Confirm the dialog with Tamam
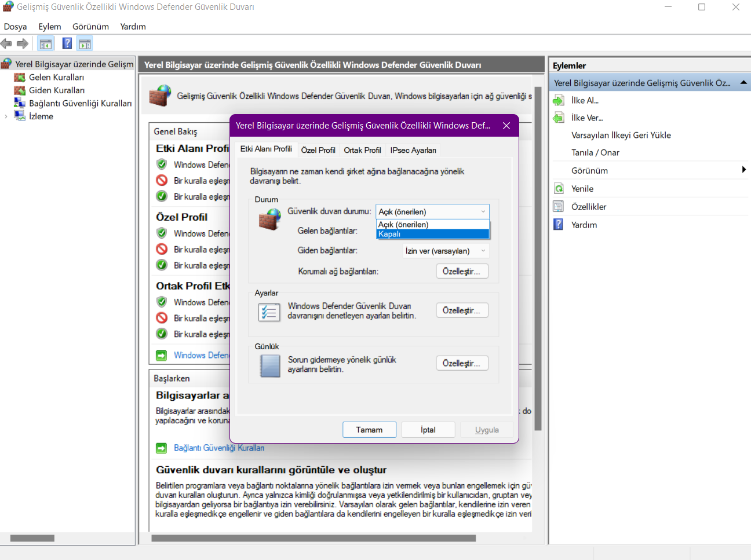 [x=369, y=430]
